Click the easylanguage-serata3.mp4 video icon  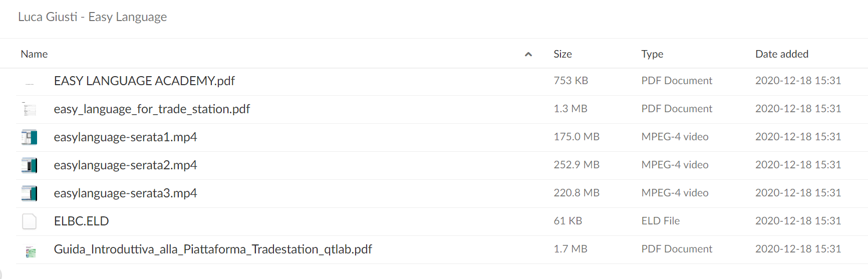click(30, 193)
